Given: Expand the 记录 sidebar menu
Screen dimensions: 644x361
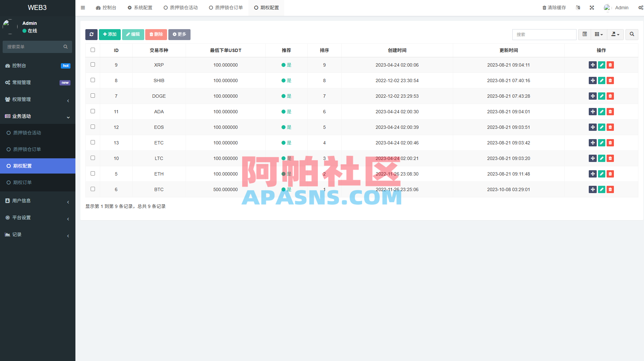Looking at the screenshot, I should click(38, 234).
